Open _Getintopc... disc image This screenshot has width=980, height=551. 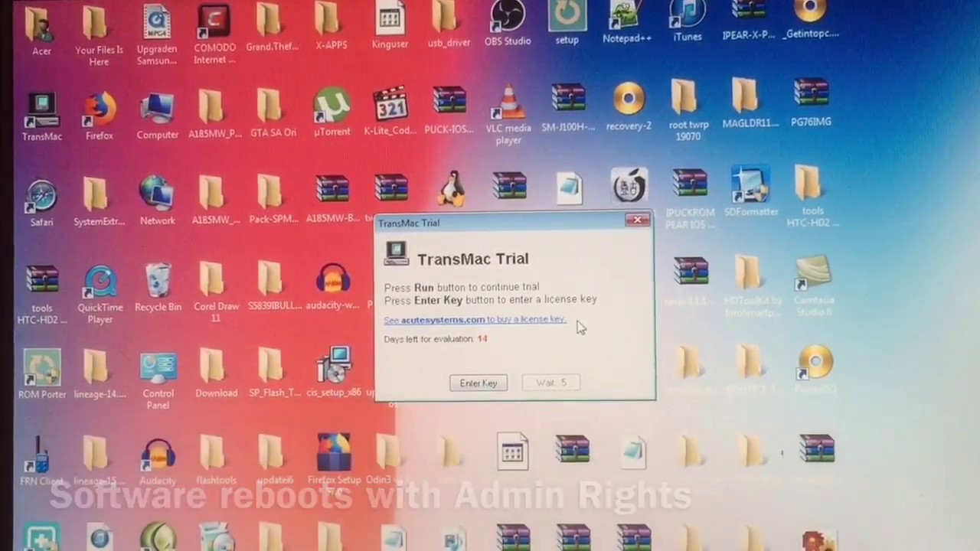click(x=811, y=21)
